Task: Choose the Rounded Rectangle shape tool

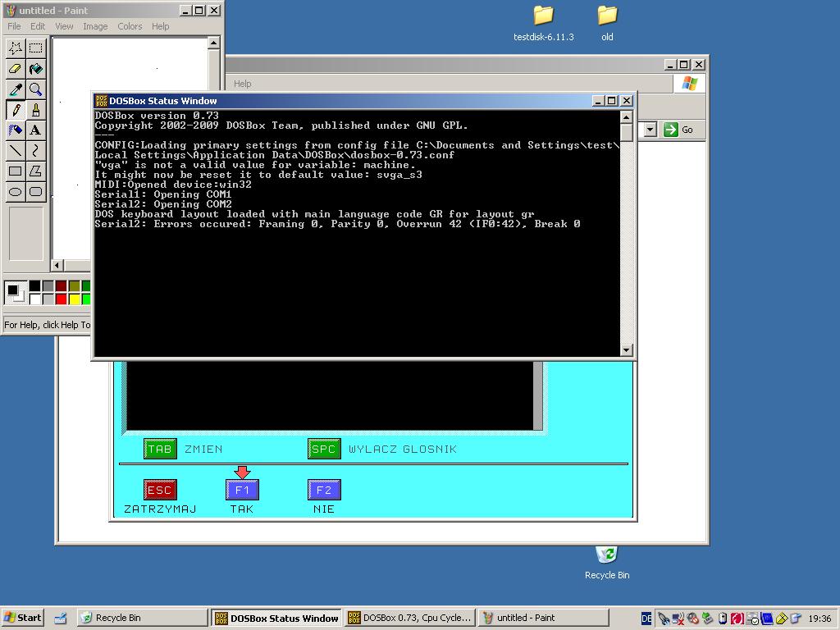Action: point(36,192)
